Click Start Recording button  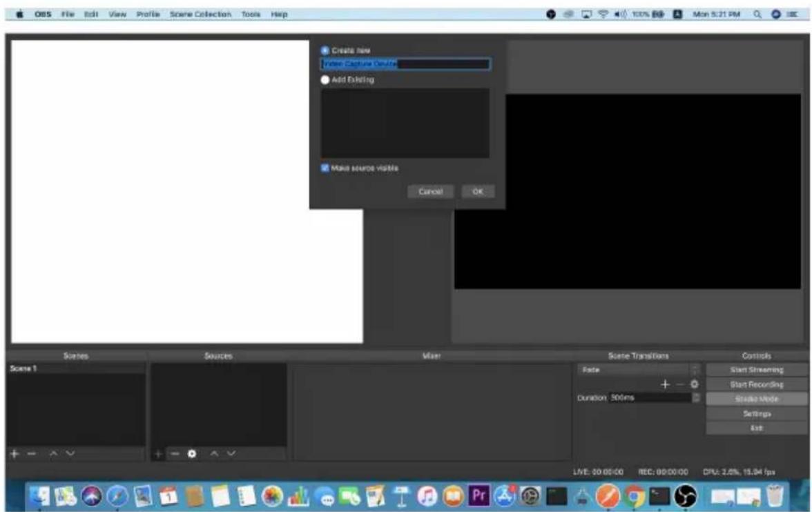[757, 384]
